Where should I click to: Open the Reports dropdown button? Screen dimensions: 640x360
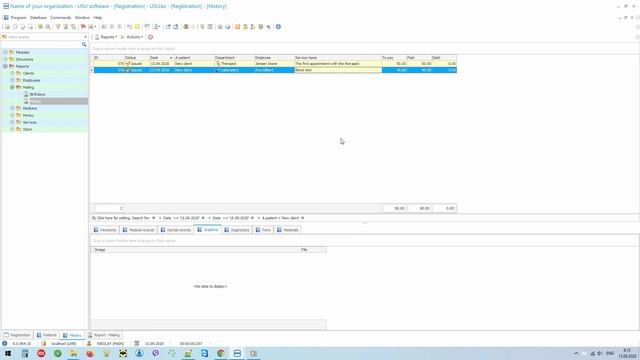point(106,37)
